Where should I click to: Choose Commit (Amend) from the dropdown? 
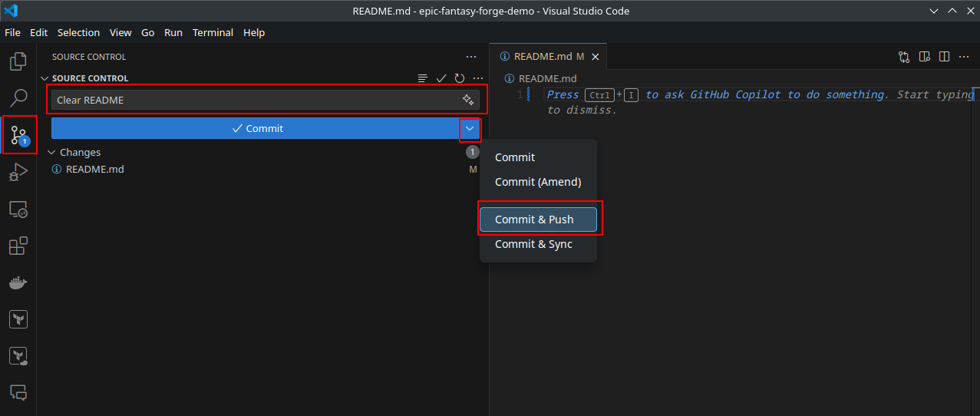click(538, 182)
